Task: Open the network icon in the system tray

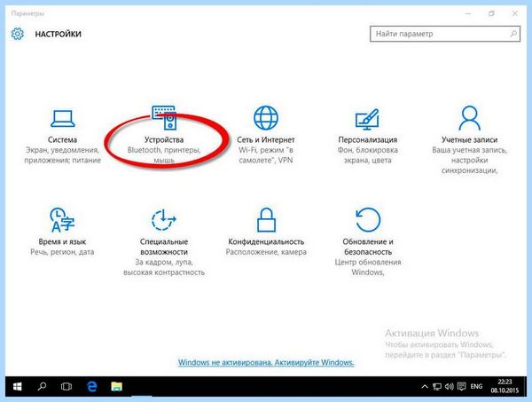Action: pos(437,386)
